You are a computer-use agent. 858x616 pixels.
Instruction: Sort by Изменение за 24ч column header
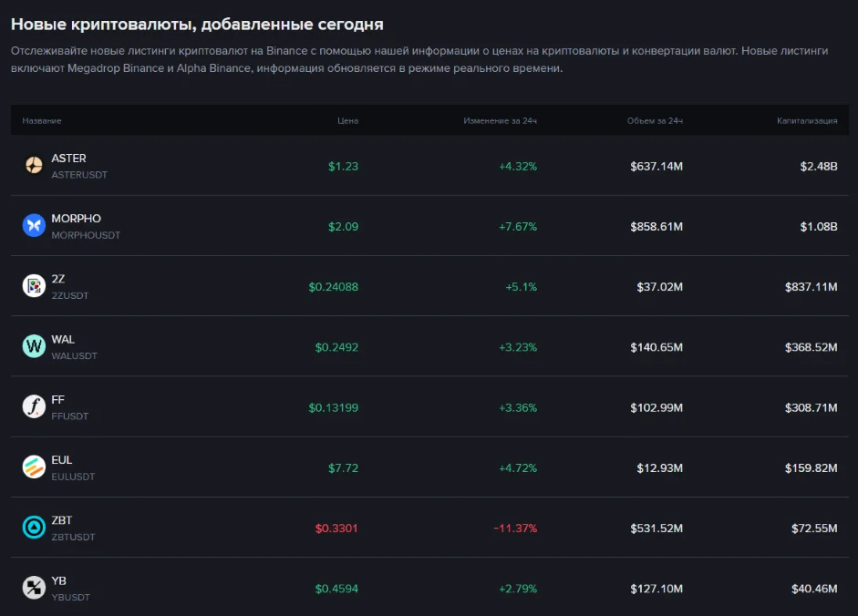(x=497, y=119)
